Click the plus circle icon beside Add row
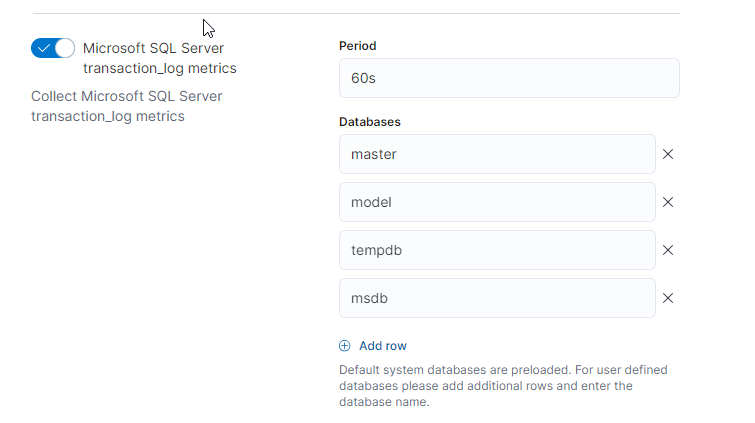Image resolution: width=755 pixels, height=423 pixels. coord(345,346)
